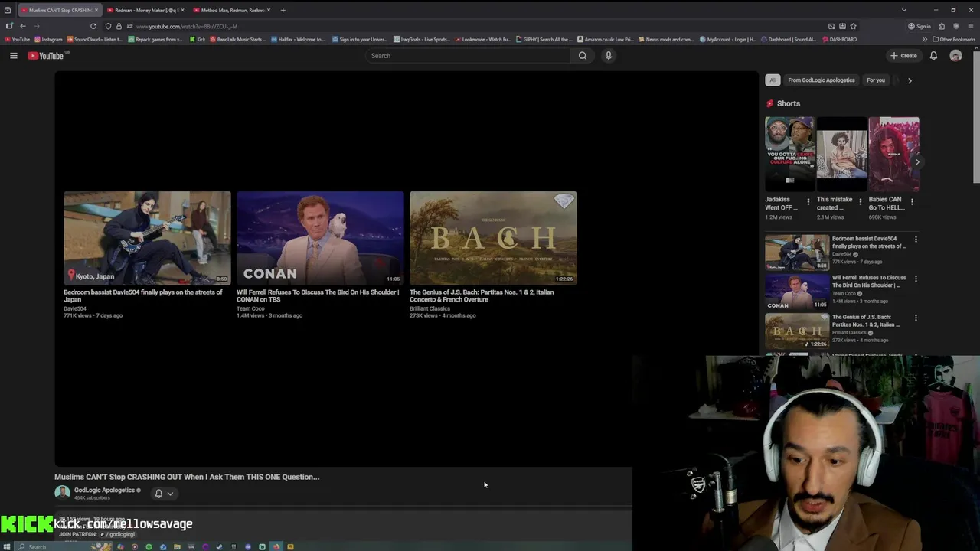The width and height of the screenshot is (980, 551).
Task: Open the Nexus mods bookmark
Action: click(x=665, y=39)
